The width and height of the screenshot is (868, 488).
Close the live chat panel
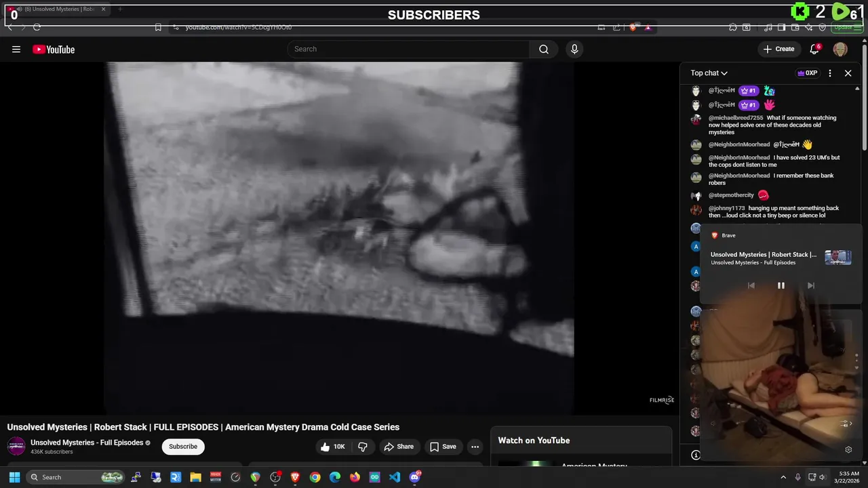coord(848,73)
